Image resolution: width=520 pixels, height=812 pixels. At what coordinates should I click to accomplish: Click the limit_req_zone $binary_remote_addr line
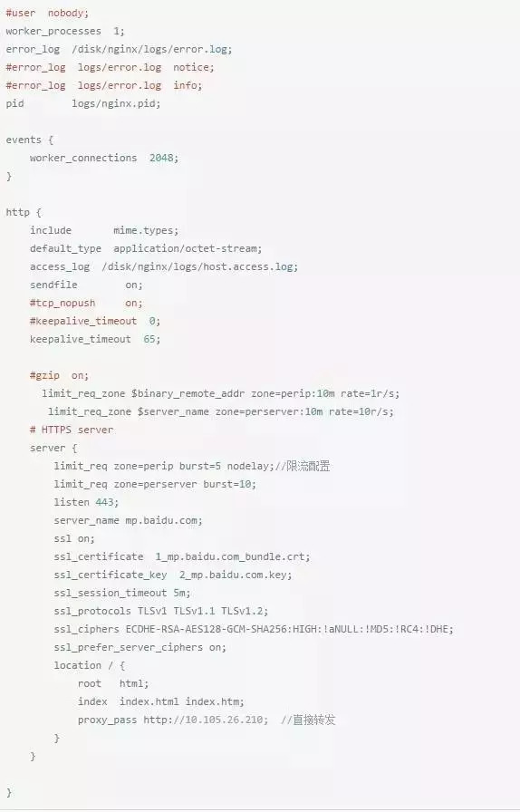221,393
